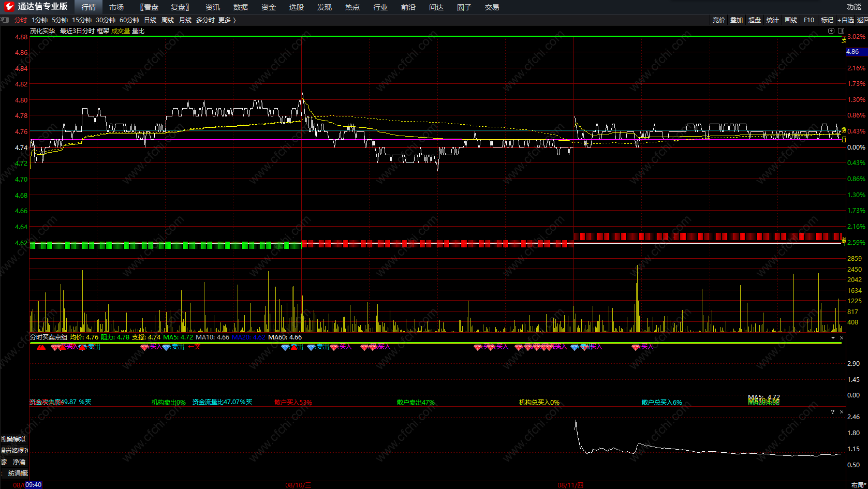Open the 资讯 menu
The width and height of the screenshot is (868, 489).
tap(213, 7)
